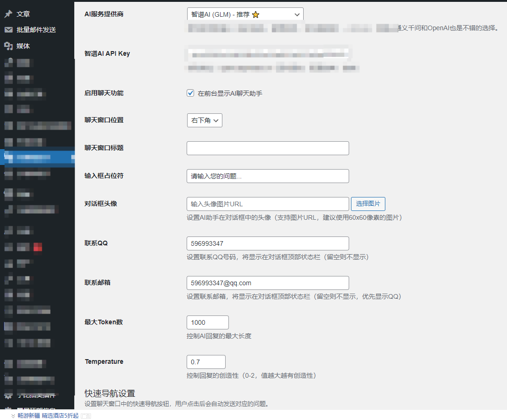Disable 在前台显示AI聊天助手 checkbox
The image size is (507, 420).
coord(190,92)
